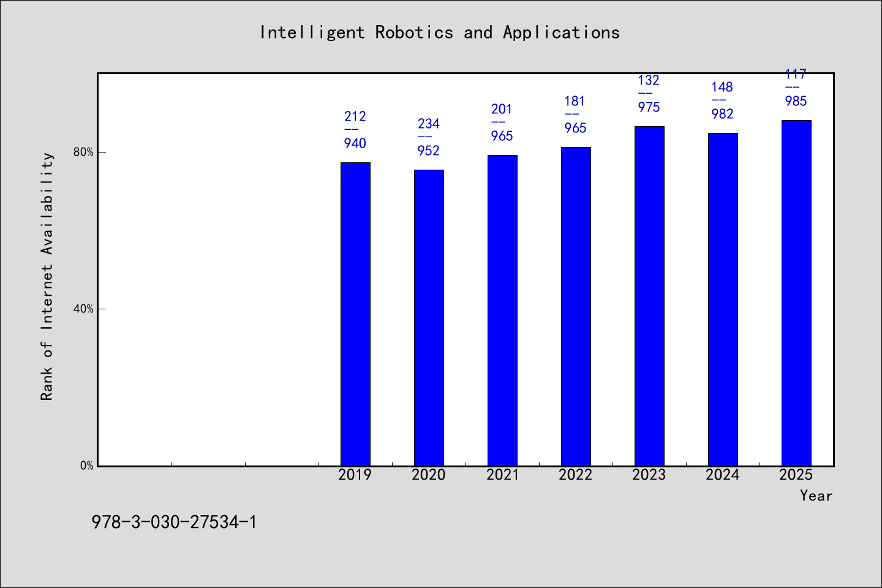Select the 2019 bar in the chart
This screenshot has height=588, width=882.
355,314
